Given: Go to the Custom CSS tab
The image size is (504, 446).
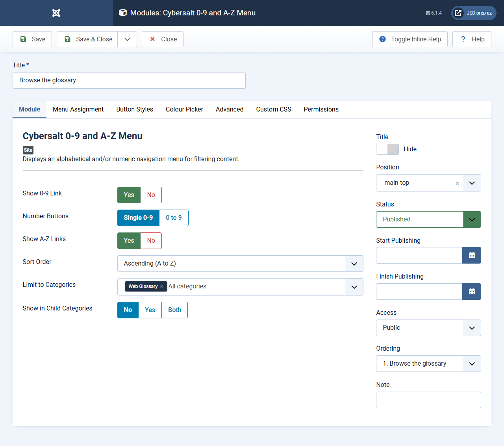Looking at the screenshot, I should pos(274,110).
